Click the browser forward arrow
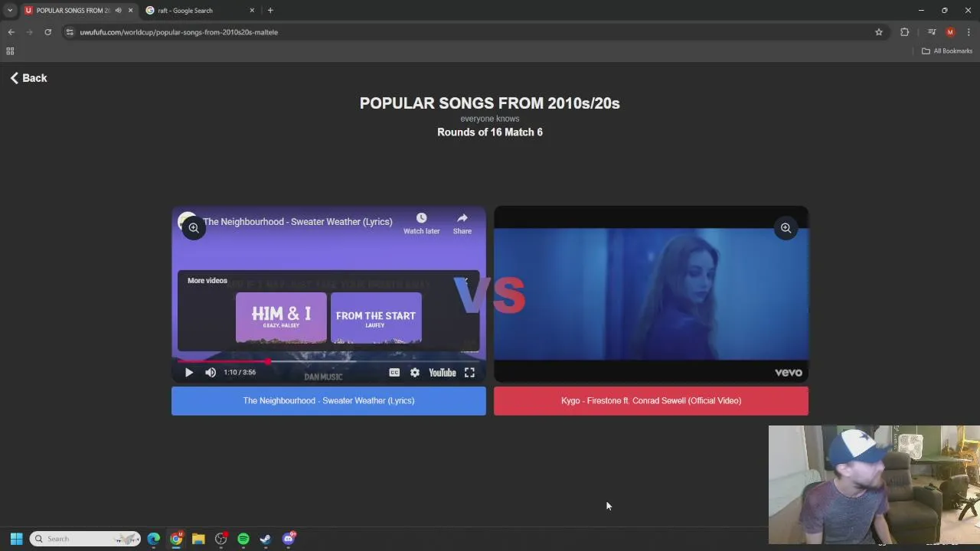Screen dimensions: 980x551 [x=29, y=32]
